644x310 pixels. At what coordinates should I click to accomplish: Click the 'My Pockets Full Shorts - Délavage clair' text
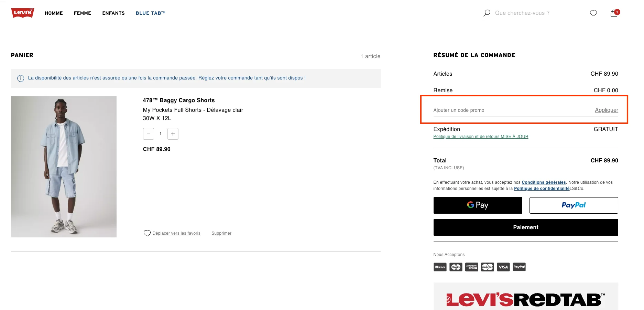(x=193, y=110)
